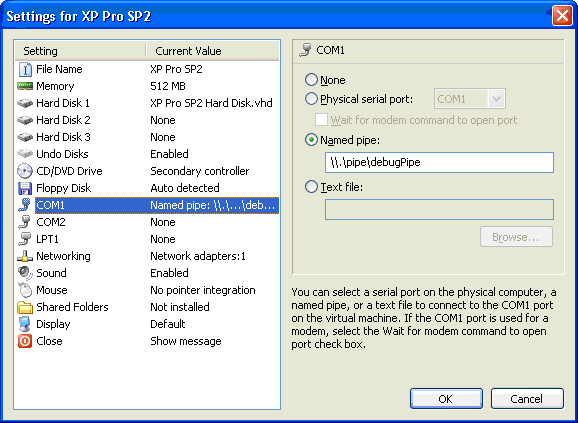Click the Text file path input field
The width and height of the screenshot is (578, 423).
click(439, 210)
